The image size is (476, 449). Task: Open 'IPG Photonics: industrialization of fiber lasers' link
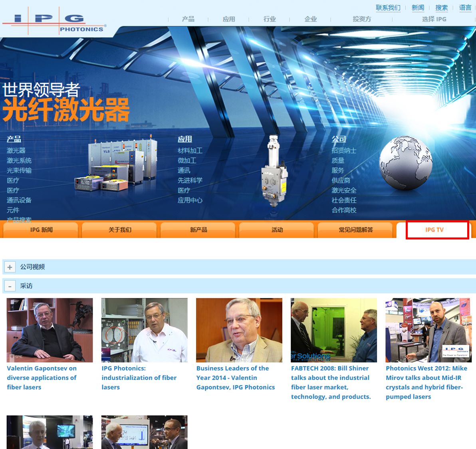point(139,378)
